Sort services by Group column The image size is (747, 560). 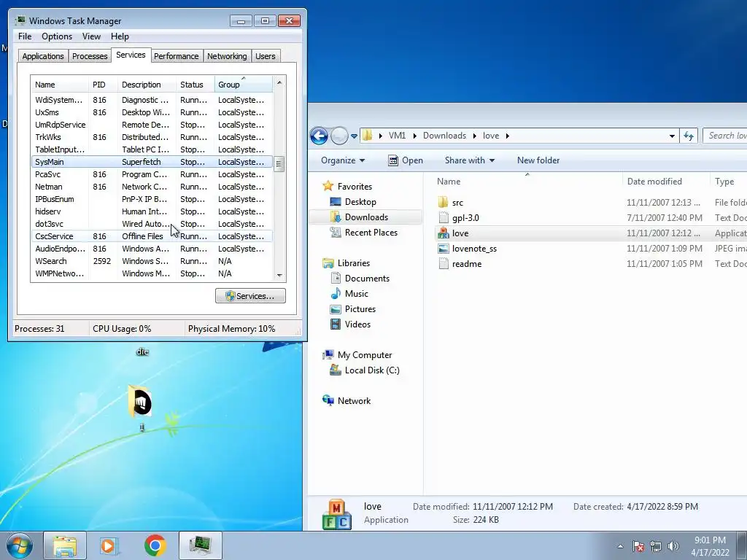[244, 85]
